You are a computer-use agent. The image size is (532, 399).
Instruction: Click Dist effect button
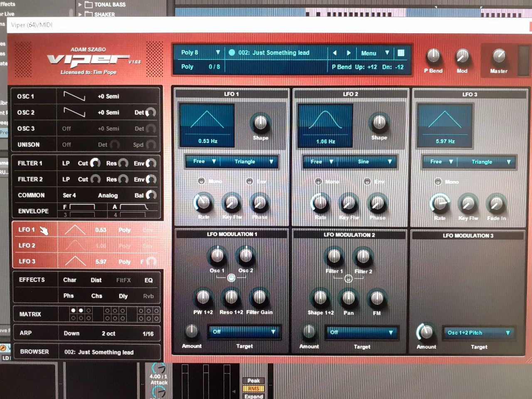point(96,280)
